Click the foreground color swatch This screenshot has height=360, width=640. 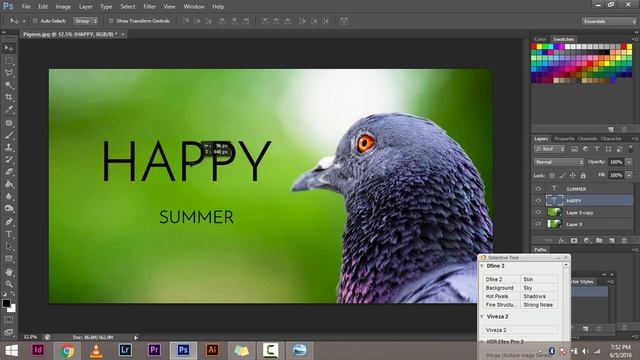tap(6, 303)
